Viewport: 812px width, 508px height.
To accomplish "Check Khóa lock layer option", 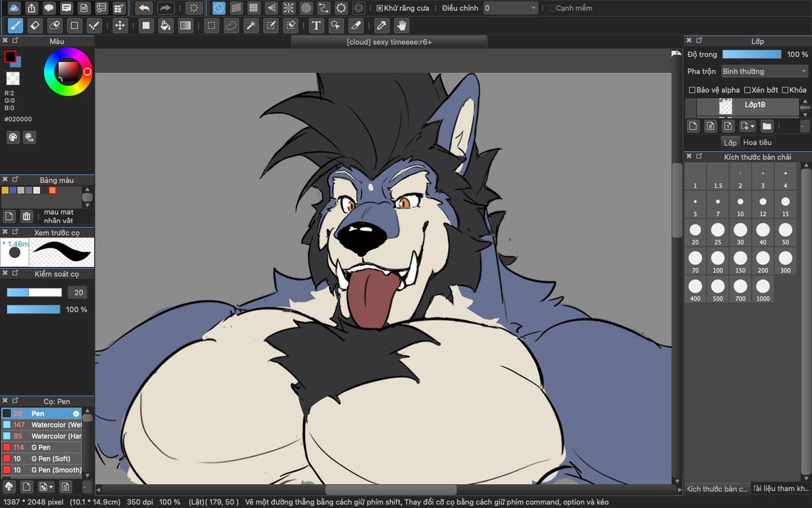I will coord(785,90).
